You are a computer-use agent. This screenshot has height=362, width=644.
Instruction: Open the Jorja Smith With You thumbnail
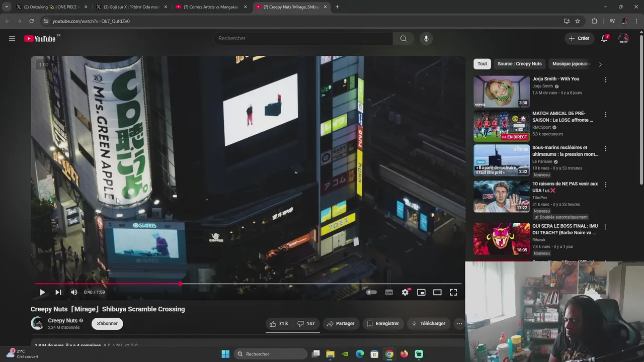[x=502, y=92]
